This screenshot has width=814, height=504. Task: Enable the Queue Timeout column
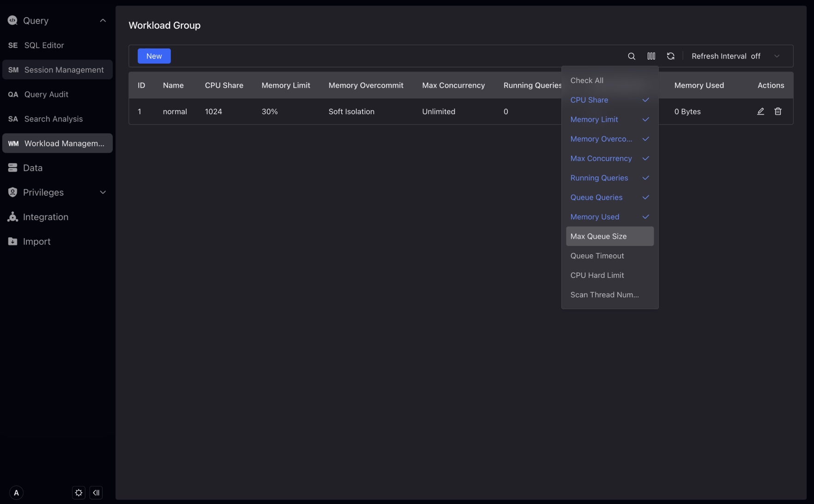(x=609, y=256)
